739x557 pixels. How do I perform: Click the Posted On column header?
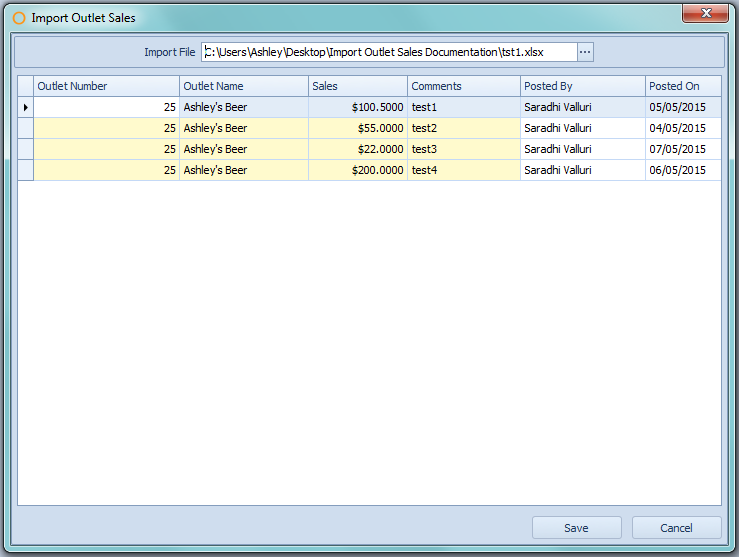point(682,86)
